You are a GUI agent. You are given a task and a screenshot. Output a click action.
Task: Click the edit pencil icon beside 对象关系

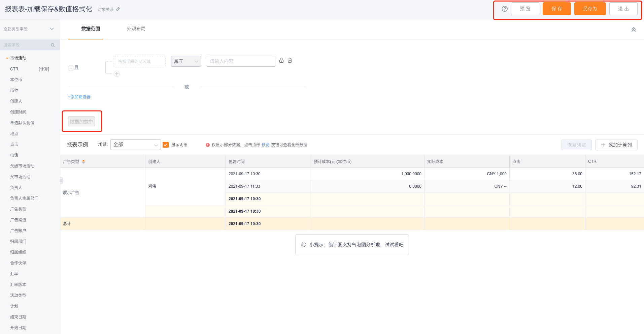tap(118, 9)
